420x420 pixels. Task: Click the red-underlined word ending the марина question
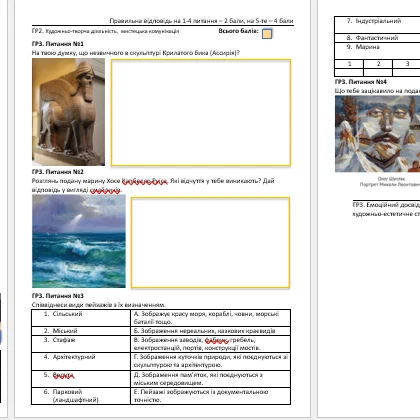pos(105,190)
